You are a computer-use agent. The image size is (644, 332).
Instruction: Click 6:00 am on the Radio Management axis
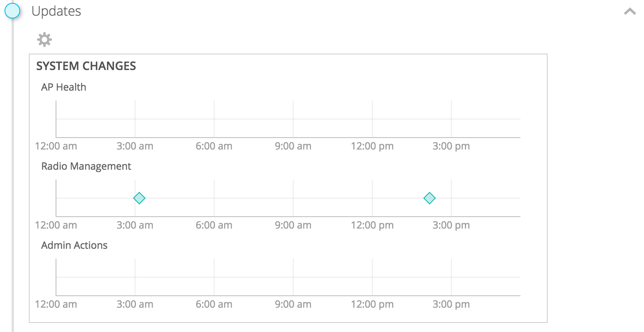point(214,225)
